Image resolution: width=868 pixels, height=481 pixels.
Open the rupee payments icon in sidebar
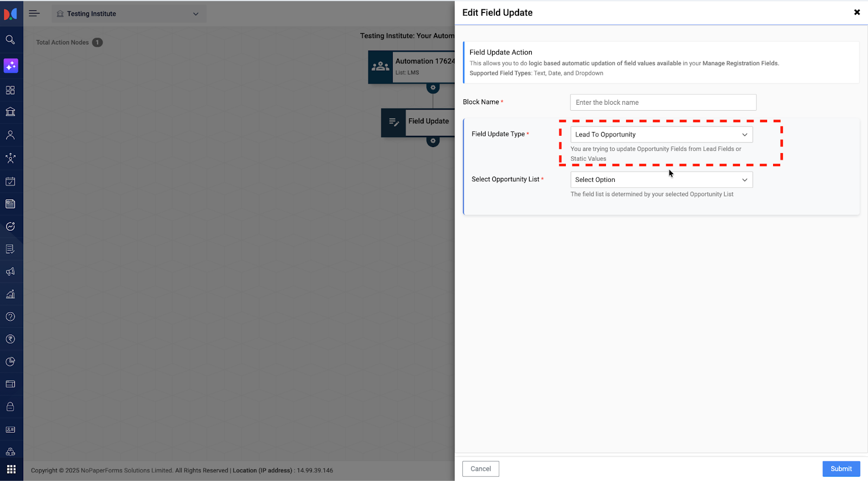click(10, 339)
